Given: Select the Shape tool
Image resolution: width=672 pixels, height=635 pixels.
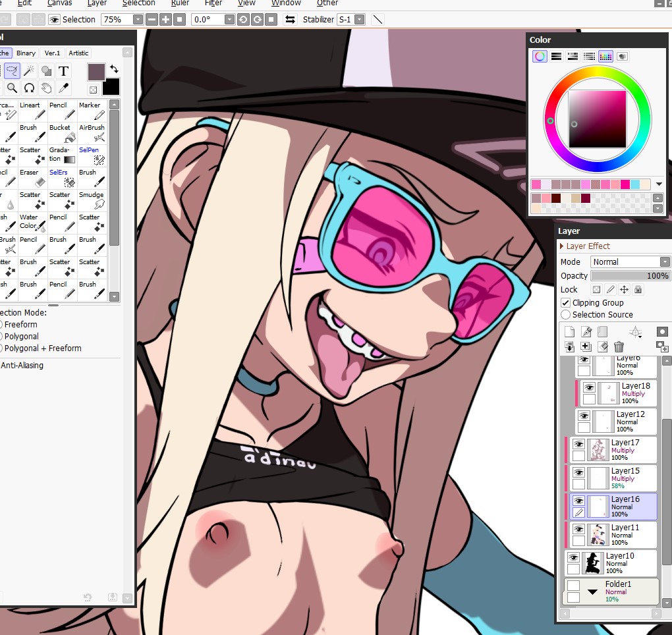Looking at the screenshot, I should [46, 70].
